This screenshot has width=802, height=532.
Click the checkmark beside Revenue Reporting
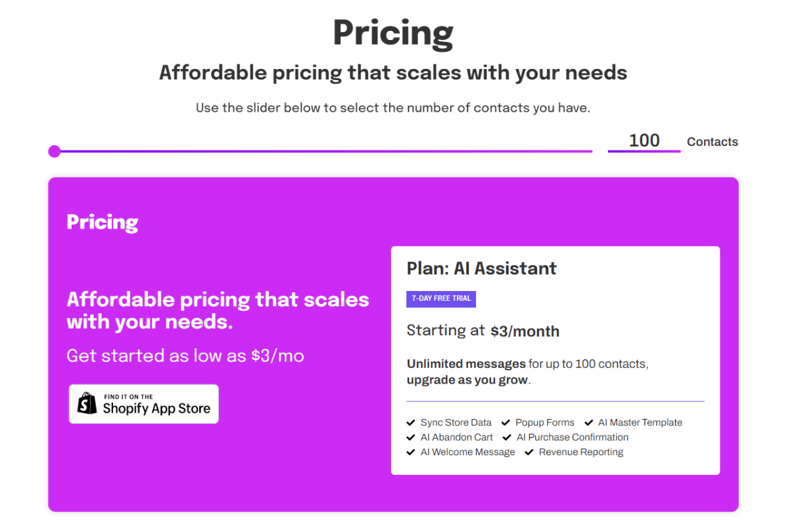tap(529, 452)
